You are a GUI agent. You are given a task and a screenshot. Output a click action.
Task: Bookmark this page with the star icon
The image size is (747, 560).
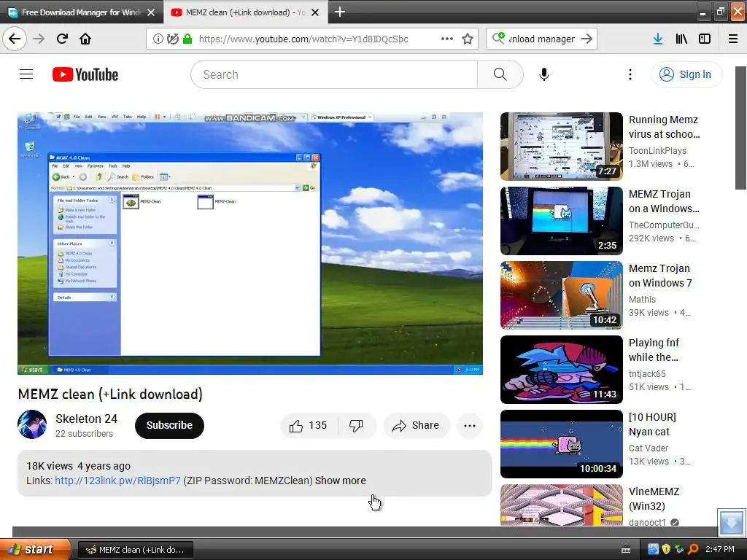468,39
